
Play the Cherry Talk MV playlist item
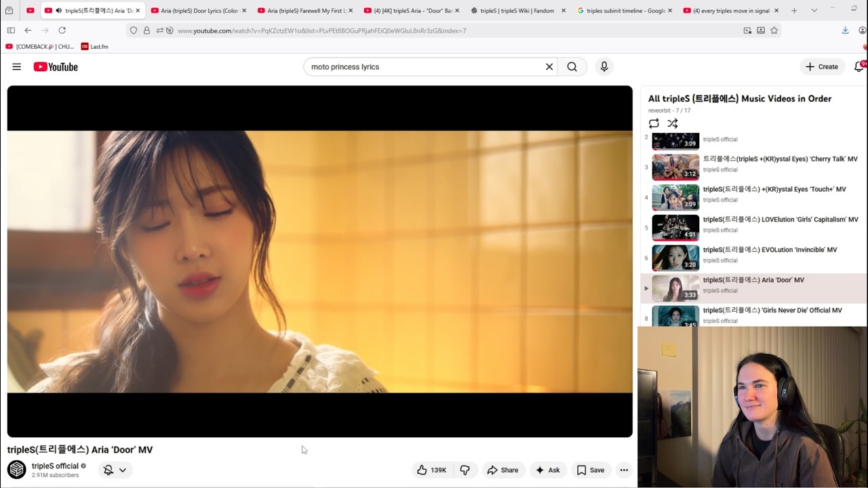click(753, 167)
